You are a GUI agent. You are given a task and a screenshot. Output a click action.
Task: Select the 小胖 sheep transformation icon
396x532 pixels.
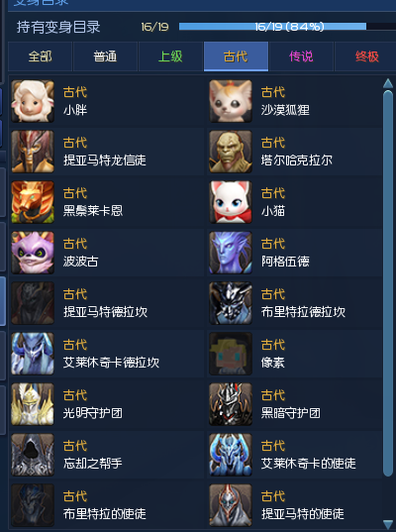point(33,101)
